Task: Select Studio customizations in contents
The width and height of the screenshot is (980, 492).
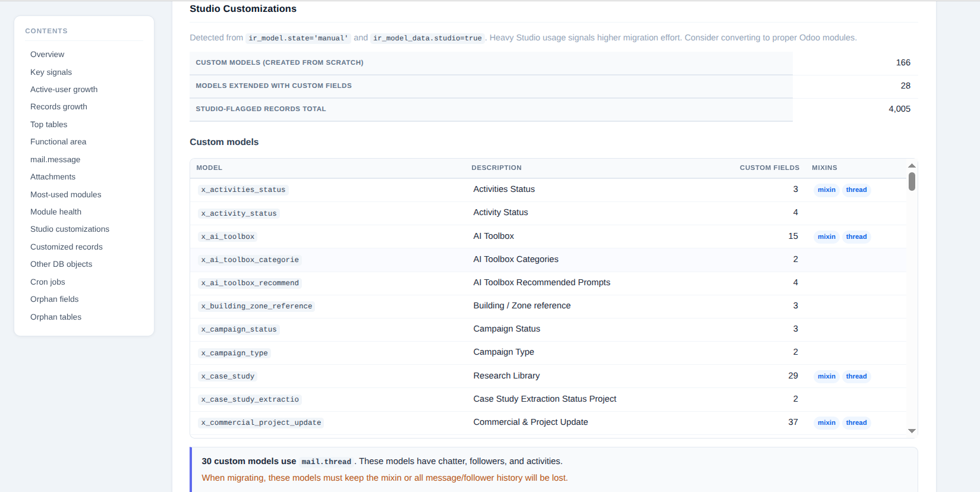Action: point(70,229)
